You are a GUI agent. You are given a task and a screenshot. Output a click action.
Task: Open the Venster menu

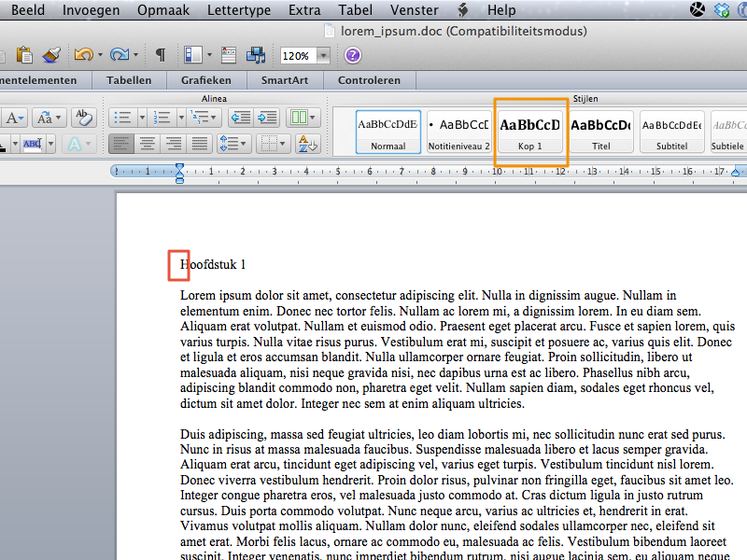pyautogui.click(x=414, y=9)
